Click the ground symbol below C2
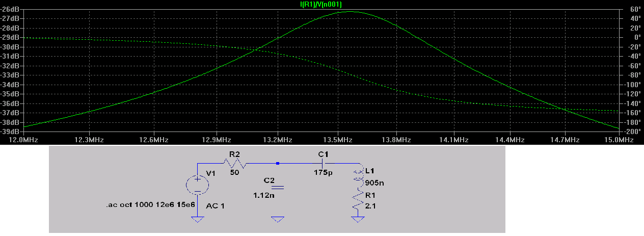This screenshot has width=644, height=236. click(277, 219)
